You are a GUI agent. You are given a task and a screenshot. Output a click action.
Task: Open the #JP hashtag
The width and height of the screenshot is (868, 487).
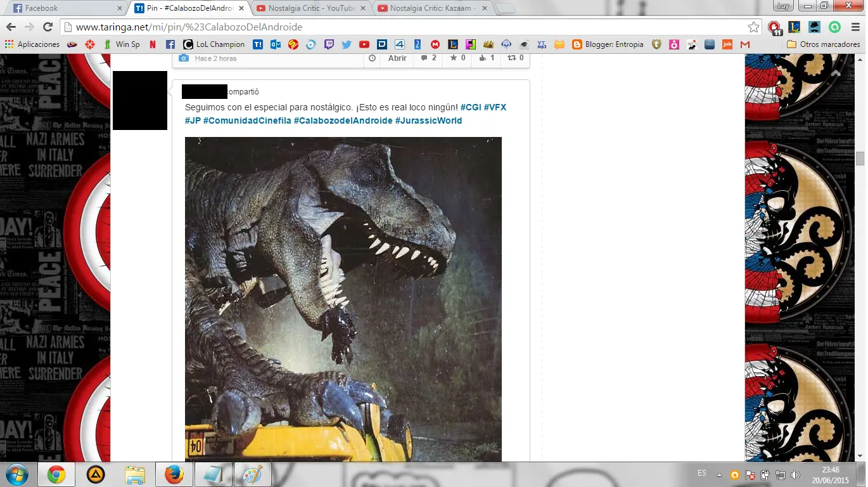[x=193, y=120]
